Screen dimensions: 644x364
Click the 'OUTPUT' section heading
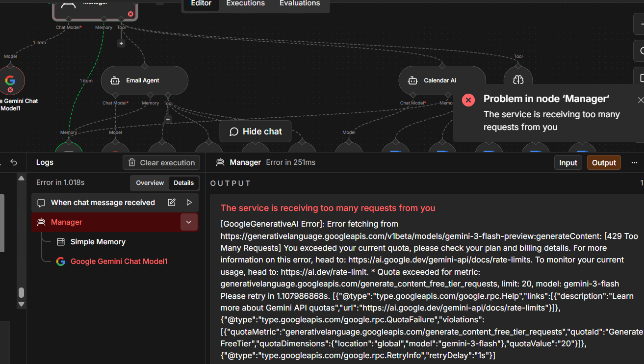[231, 183]
